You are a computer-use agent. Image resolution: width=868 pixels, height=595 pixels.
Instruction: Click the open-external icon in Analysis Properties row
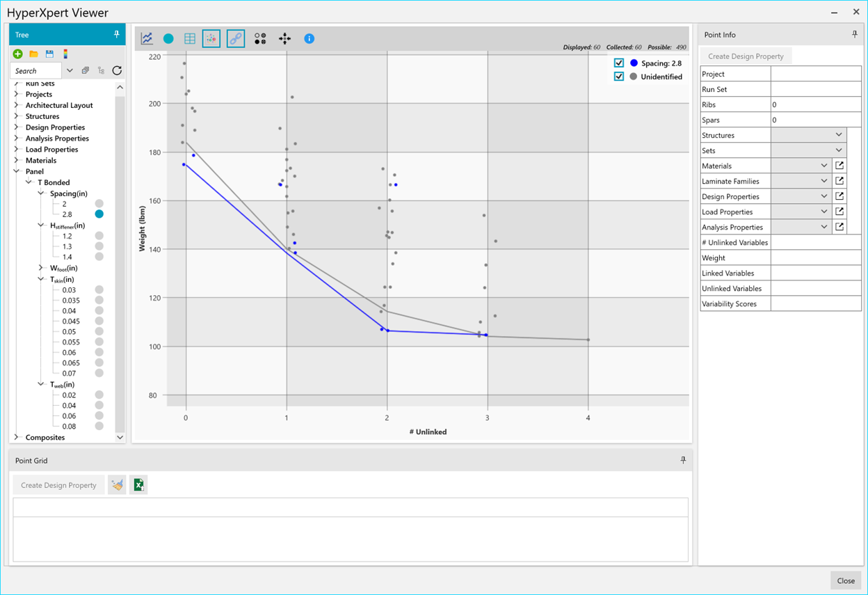tap(839, 227)
